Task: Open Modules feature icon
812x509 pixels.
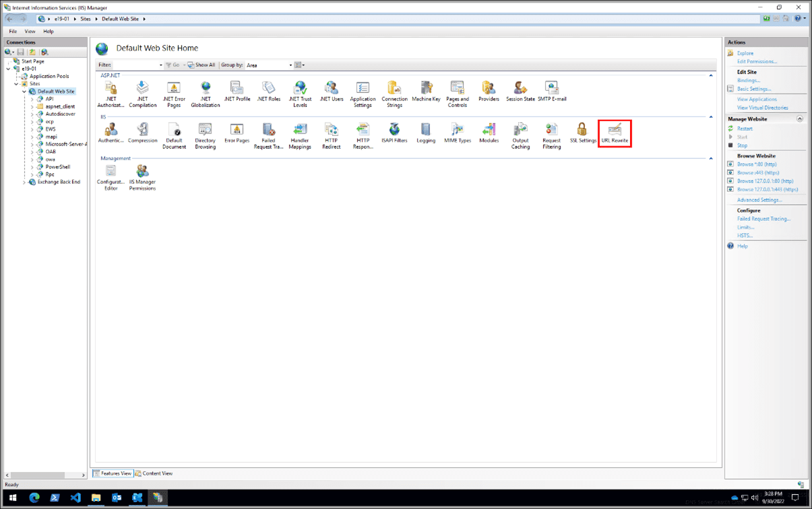Action: pos(489,133)
